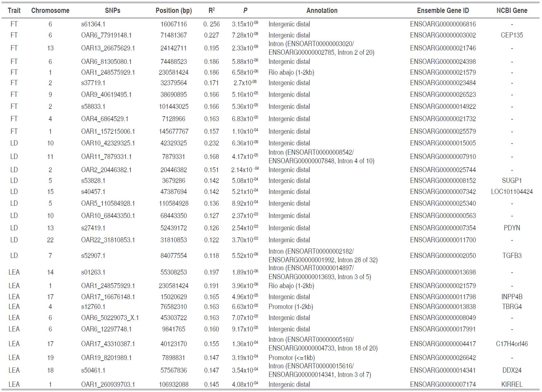
Task: Select the R² value 0.232
Action: tap(211, 143)
